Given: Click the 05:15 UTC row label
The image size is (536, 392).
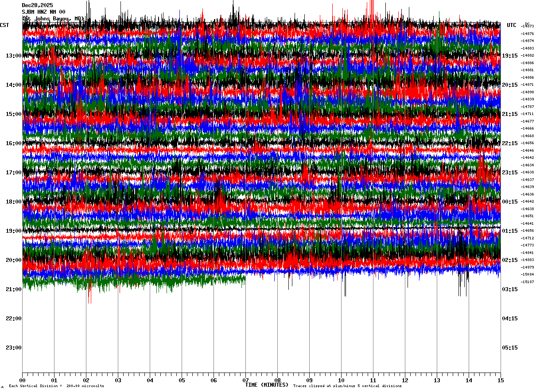Looking at the screenshot, I should 510,348.
